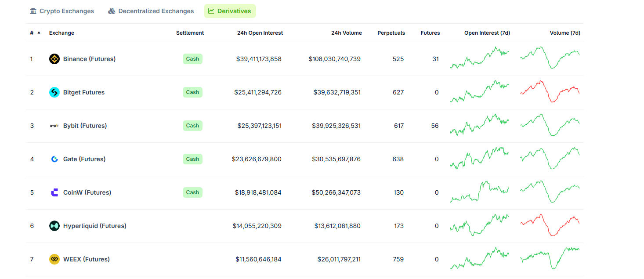Click the value $39,925,326,531
The width and height of the screenshot is (644, 279).
pos(336,126)
